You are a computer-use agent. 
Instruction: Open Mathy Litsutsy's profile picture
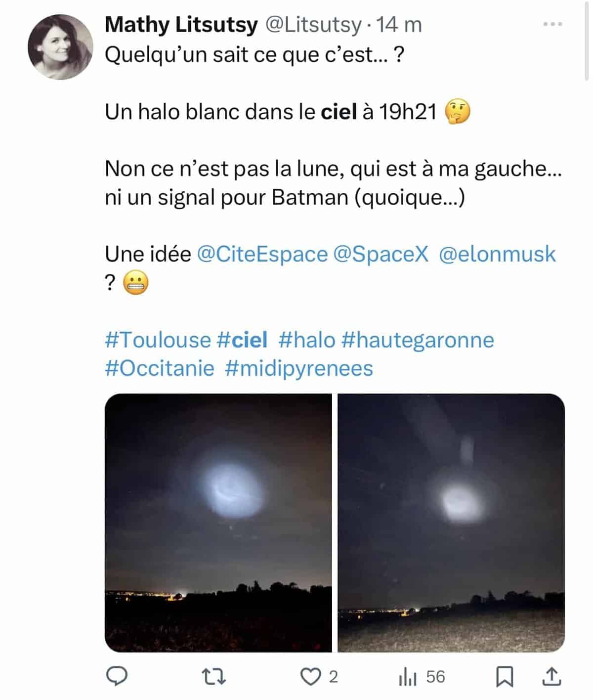click(60, 47)
